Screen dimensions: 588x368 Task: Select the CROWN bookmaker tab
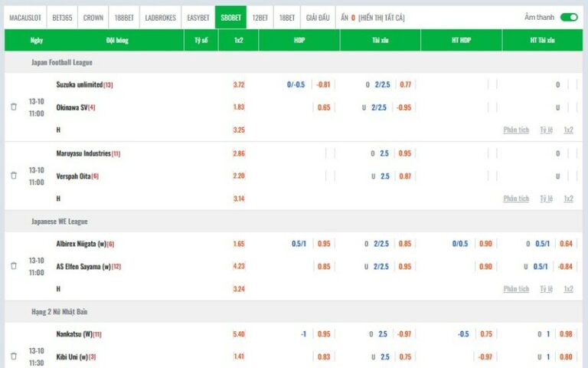point(93,17)
